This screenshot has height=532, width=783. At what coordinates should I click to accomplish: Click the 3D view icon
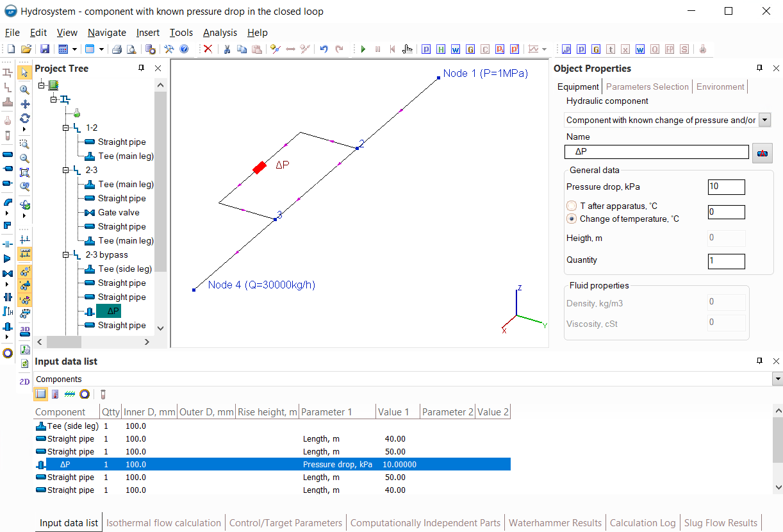(24, 330)
